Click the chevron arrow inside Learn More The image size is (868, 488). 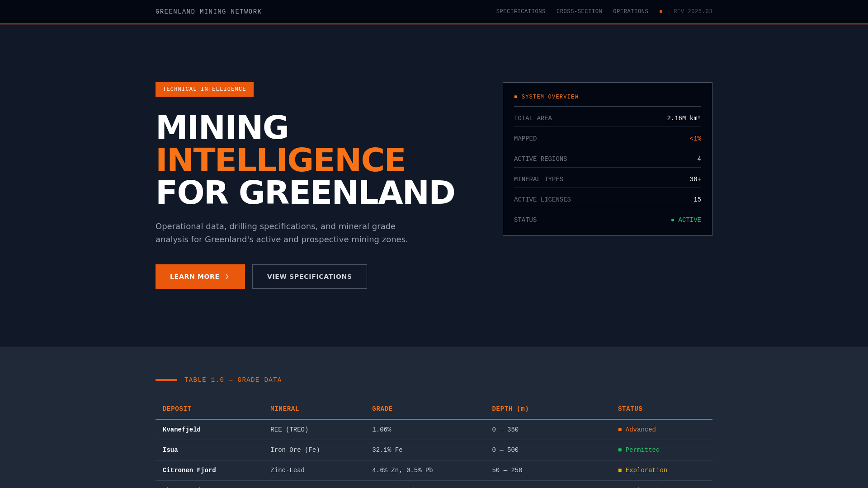227,277
